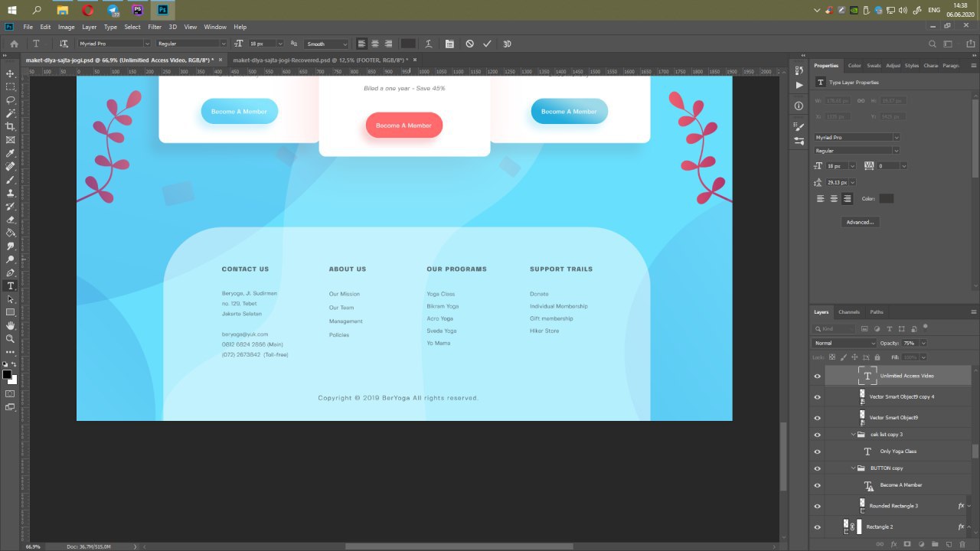Click Color swatch in Properties panel
The height and width of the screenshot is (551, 980).
pos(886,198)
